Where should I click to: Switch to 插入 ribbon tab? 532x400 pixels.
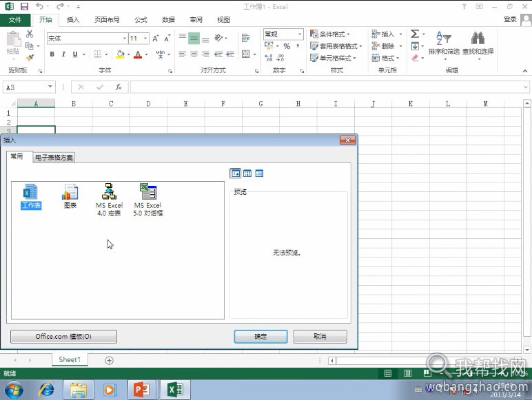[73, 20]
